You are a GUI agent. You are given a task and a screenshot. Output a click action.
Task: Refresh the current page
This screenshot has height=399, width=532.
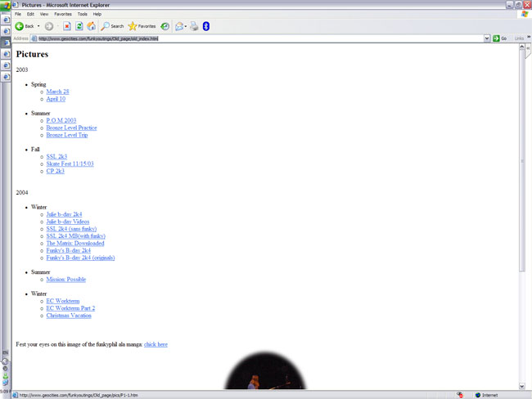point(79,26)
